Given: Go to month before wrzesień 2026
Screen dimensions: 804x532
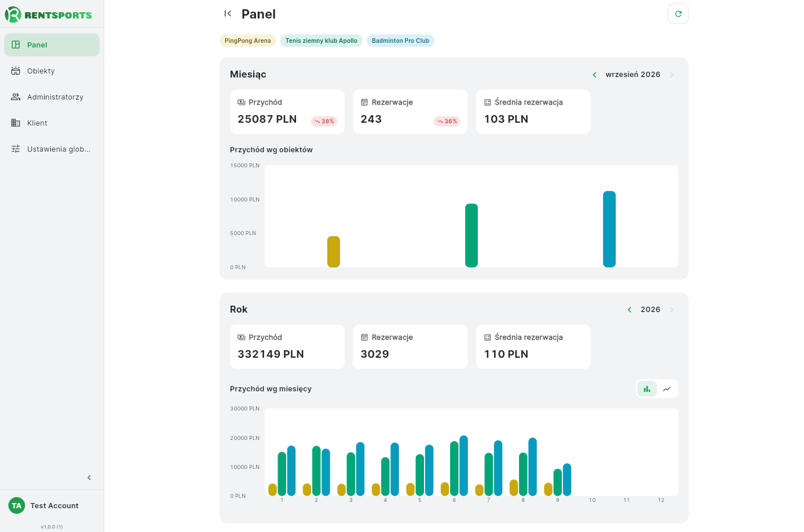Looking at the screenshot, I should (594, 75).
